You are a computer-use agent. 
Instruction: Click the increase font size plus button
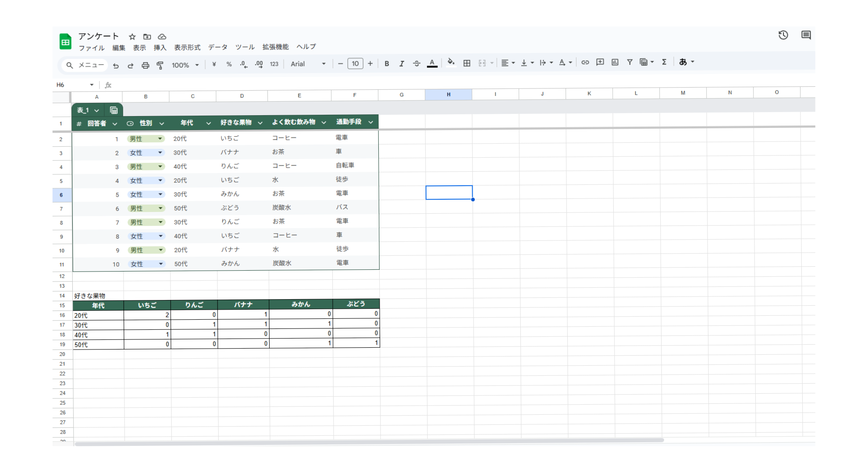pos(370,64)
